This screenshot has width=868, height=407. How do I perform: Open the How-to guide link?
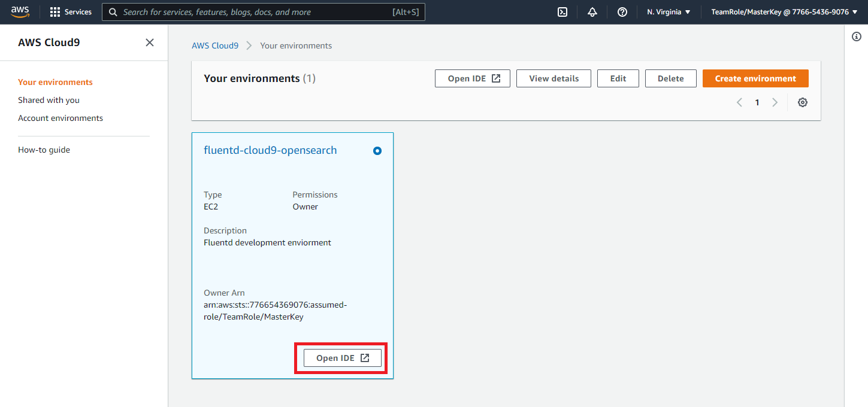click(44, 150)
